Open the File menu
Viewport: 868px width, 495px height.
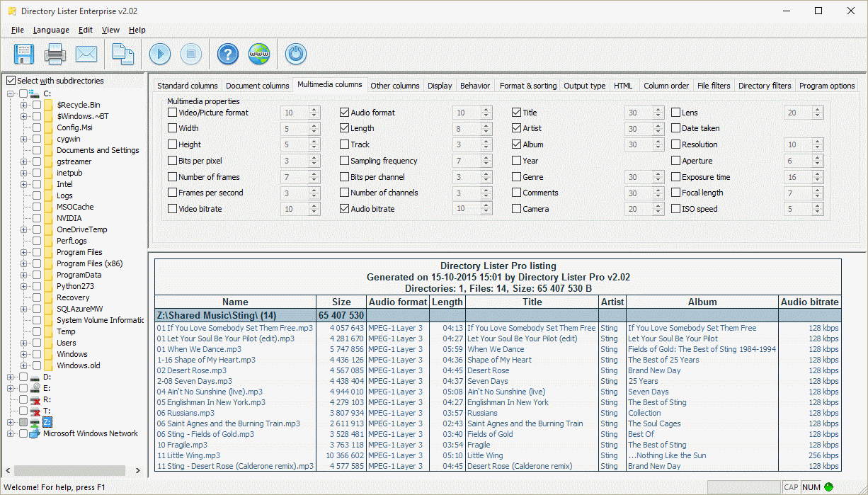coord(18,30)
